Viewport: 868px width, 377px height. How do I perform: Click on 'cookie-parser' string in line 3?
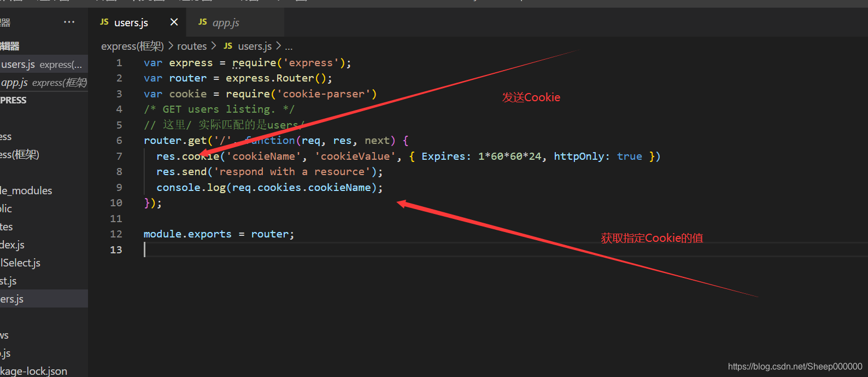pos(324,94)
